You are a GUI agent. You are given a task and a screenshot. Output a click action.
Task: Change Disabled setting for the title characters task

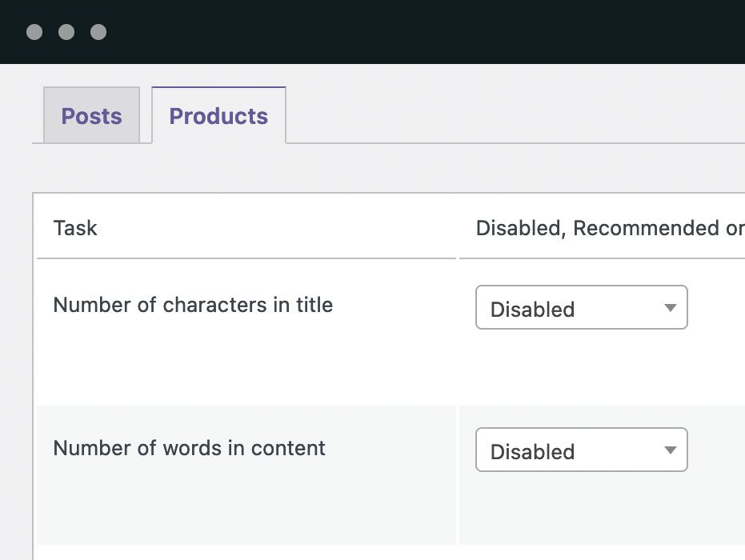[581, 307]
